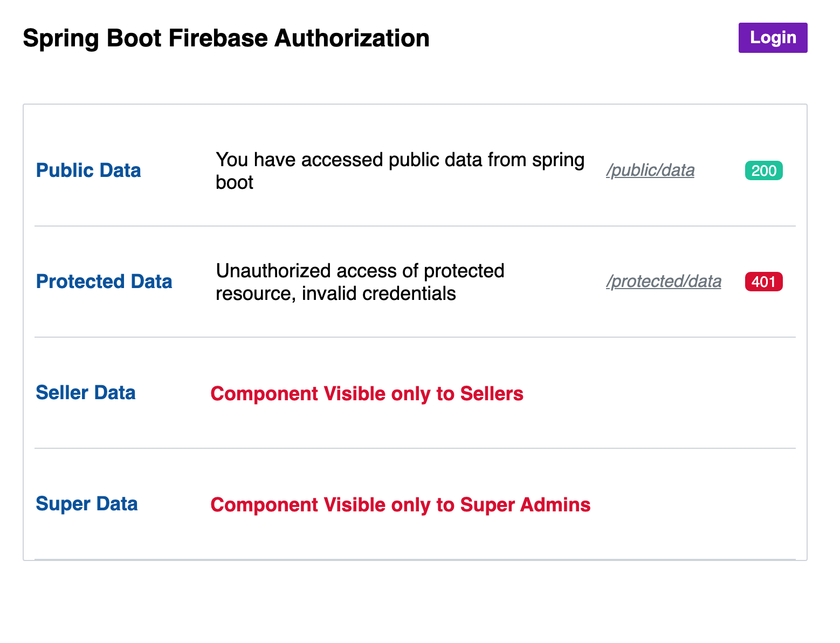This screenshot has width=840, height=643.
Task: Click the unauthorized access error message text
Action: pos(360,271)
